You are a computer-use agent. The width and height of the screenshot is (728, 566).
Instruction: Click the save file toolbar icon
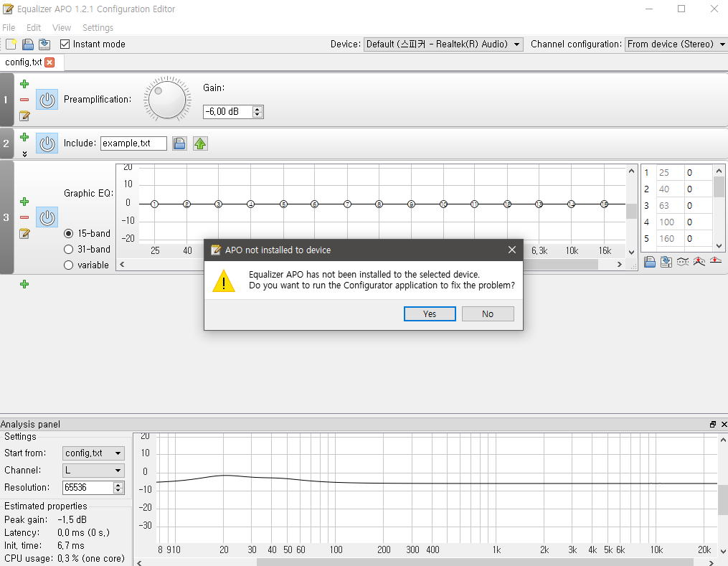pyautogui.click(x=44, y=44)
